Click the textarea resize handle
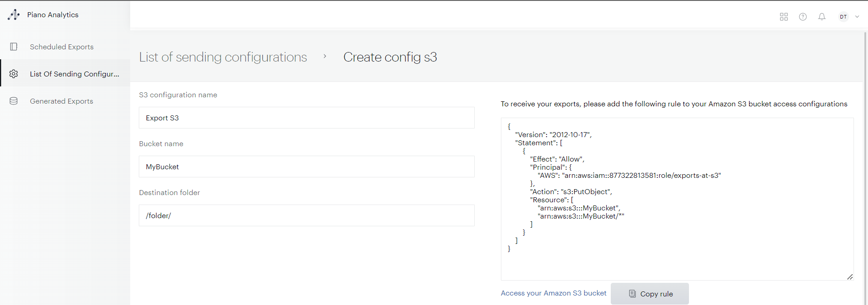Screen dimensions: 868x305 [849, 276]
